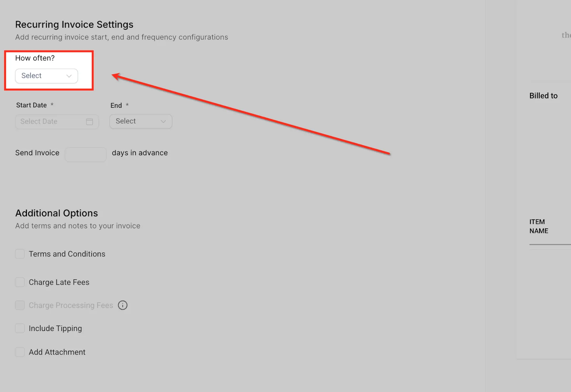Viewport: 571px width, 392px height.
Task: Tick the Charge Late Fees checkbox
Action: (x=20, y=282)
